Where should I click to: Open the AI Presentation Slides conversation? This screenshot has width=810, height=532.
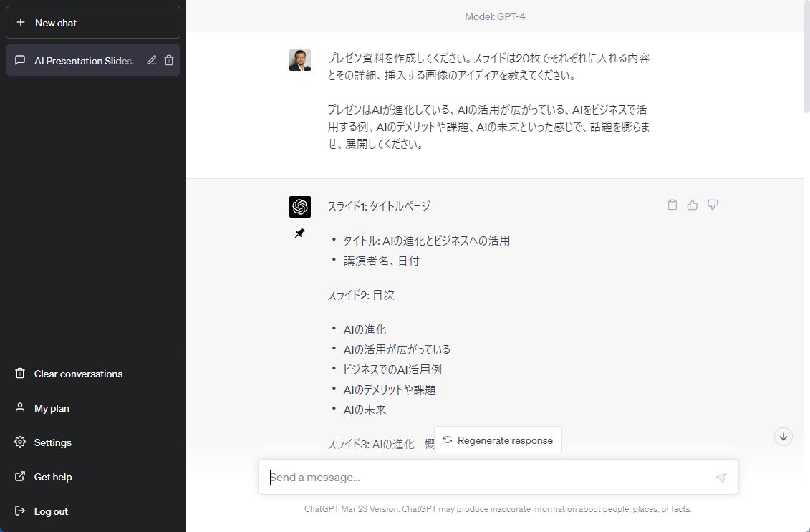[x=83, y=61]
